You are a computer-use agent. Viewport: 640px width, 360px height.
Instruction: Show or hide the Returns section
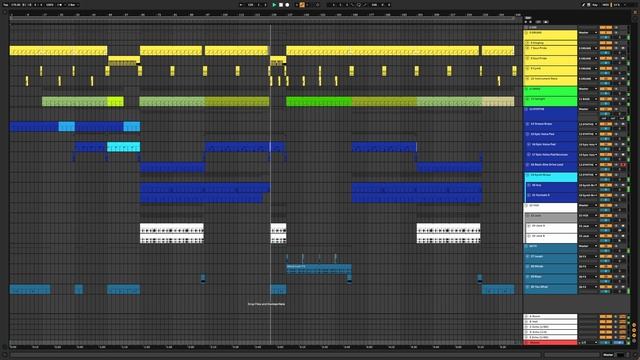[x=634, y=330]
